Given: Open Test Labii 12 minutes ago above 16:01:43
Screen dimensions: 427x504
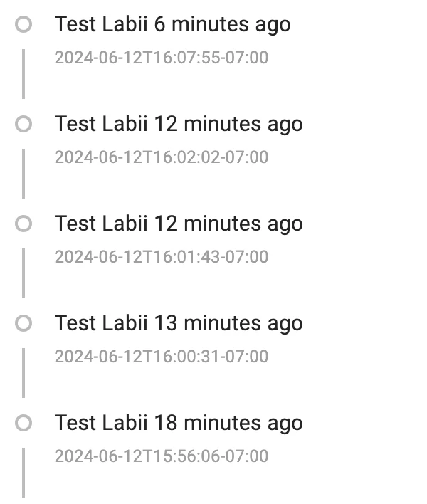Looking at the screenshot, I should click(x=179, y=224).
